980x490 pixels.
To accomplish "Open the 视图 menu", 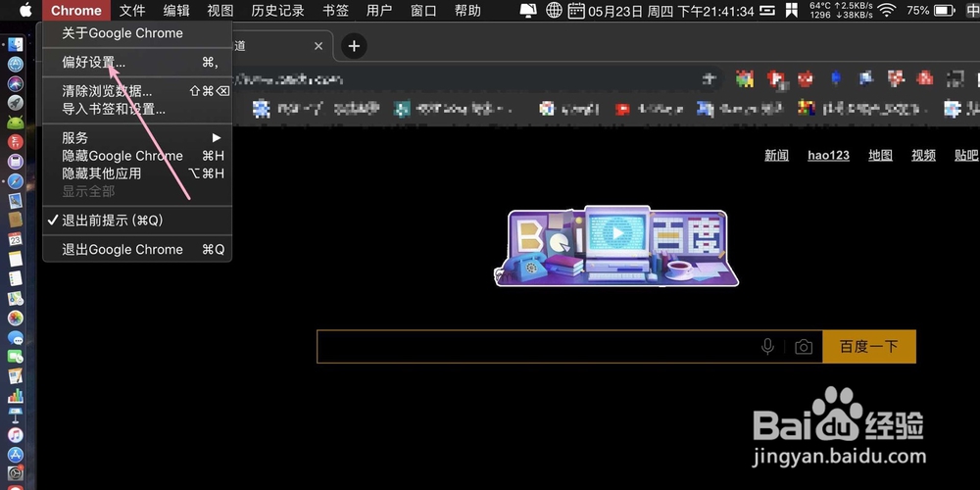I will tap(220, 10).
